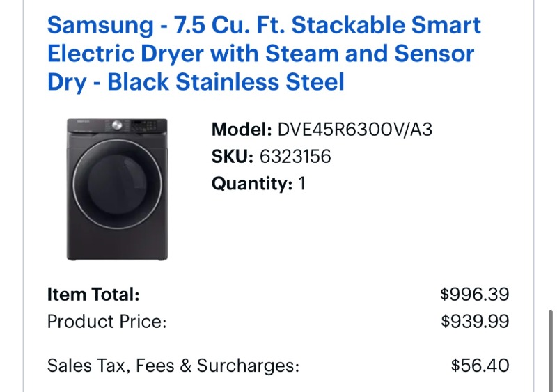Open the Samsung dryer product title link

[264, 54]
